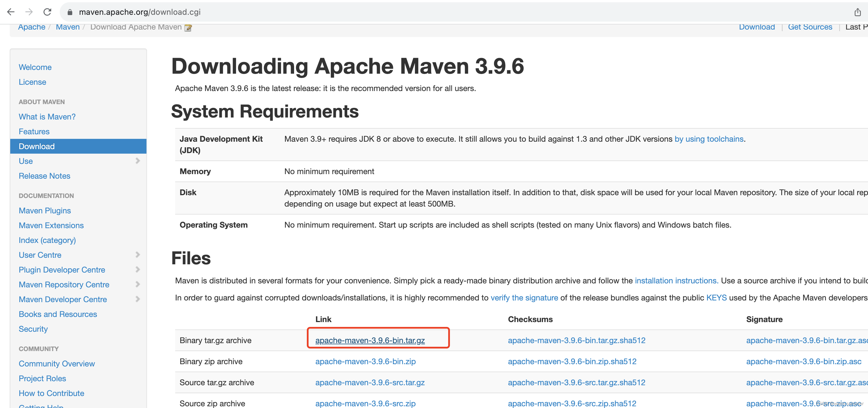
Task: Open User Centre link
Action: point(40,255)
